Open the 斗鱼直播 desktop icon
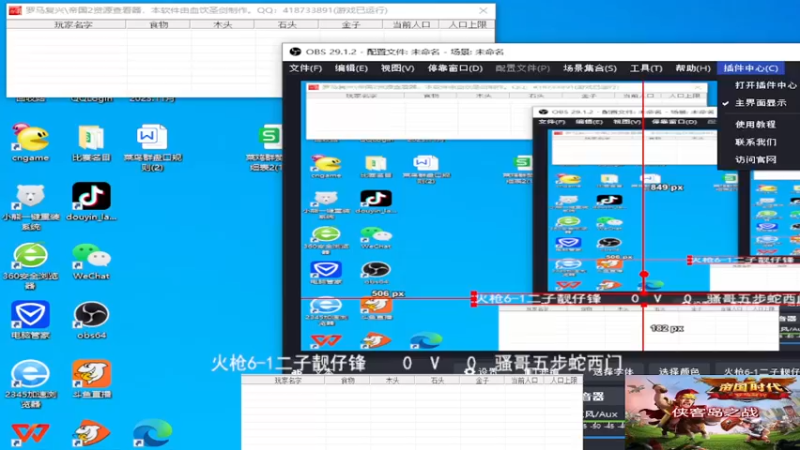 click(x=91, y=380)
